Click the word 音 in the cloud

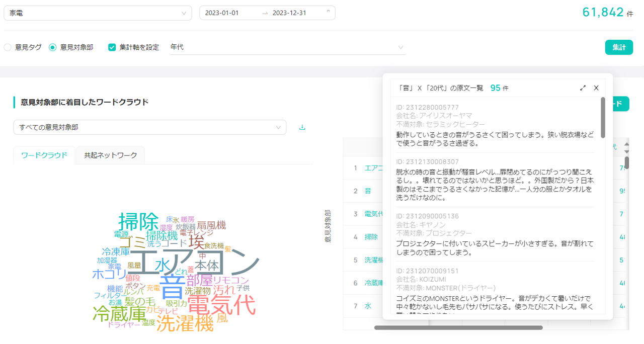(x=173, y=287)
